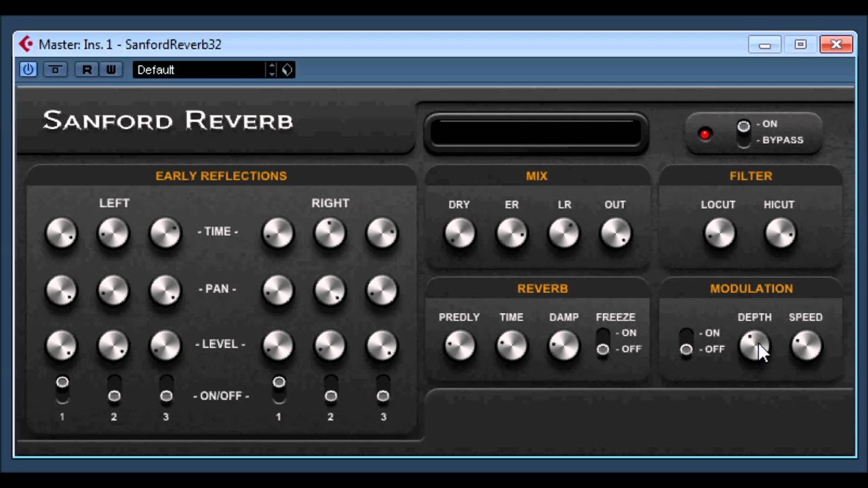Toggle the reverb FREEZE switch

(x=602, y=342)
